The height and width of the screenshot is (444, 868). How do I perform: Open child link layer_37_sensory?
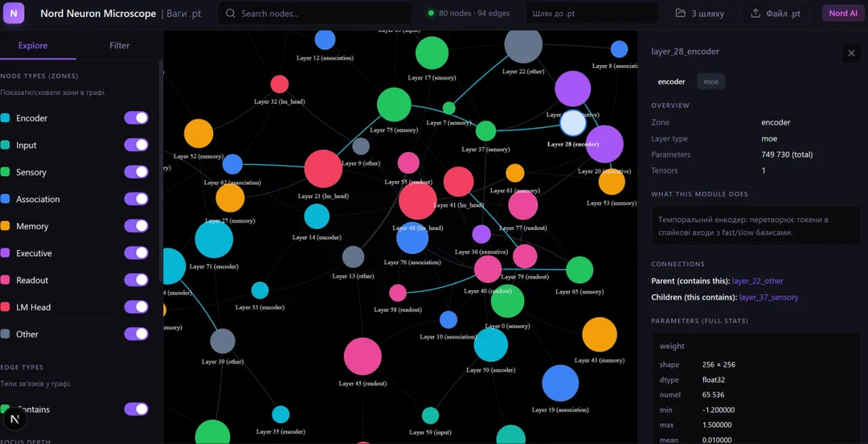[x=769, y=297]
